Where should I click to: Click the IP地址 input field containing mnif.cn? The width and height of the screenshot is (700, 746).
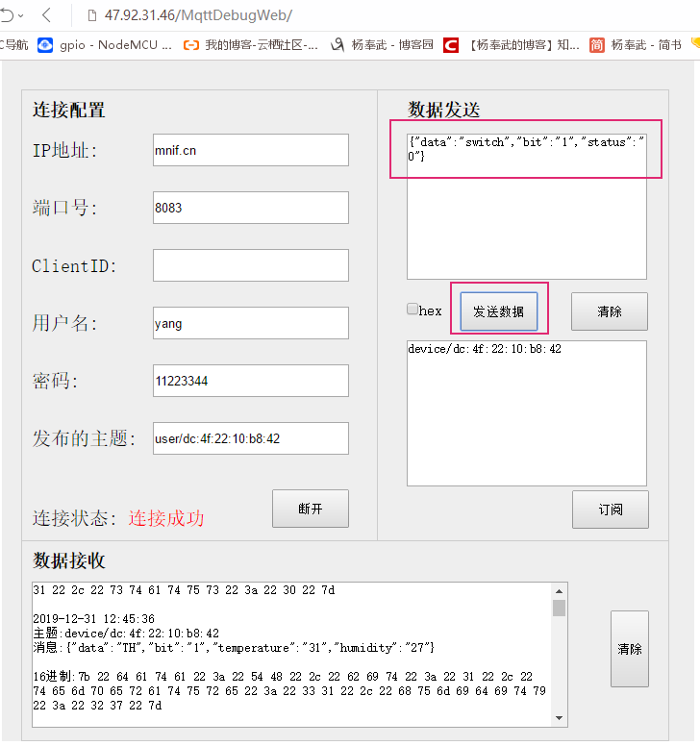coord(251,150)
